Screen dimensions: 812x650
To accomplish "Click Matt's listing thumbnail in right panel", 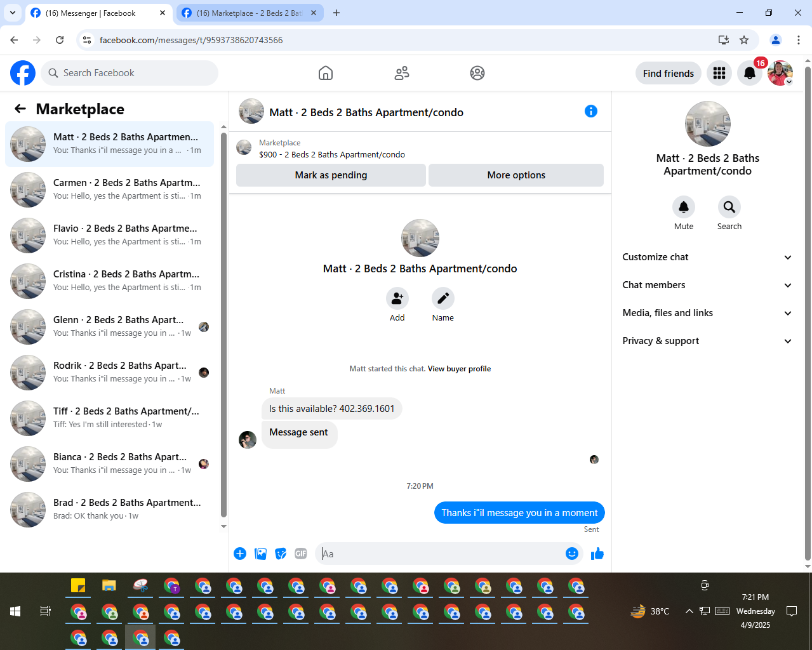I will tap(708, 124).
